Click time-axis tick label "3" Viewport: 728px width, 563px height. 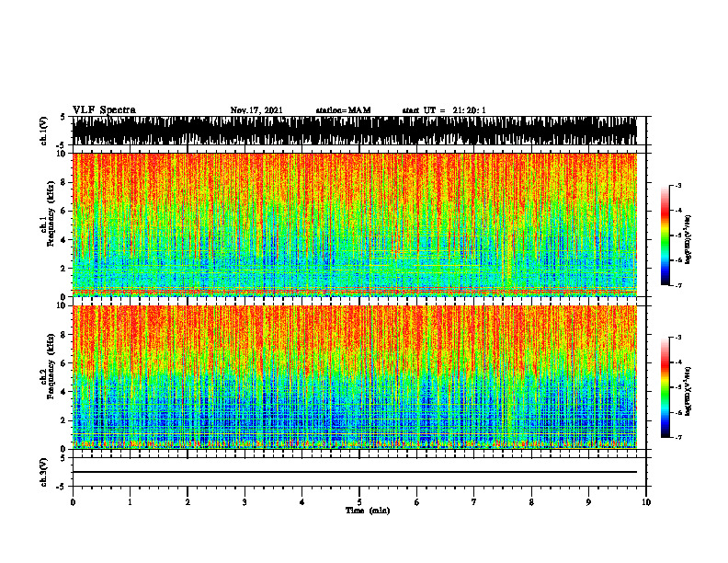[245, 502]
